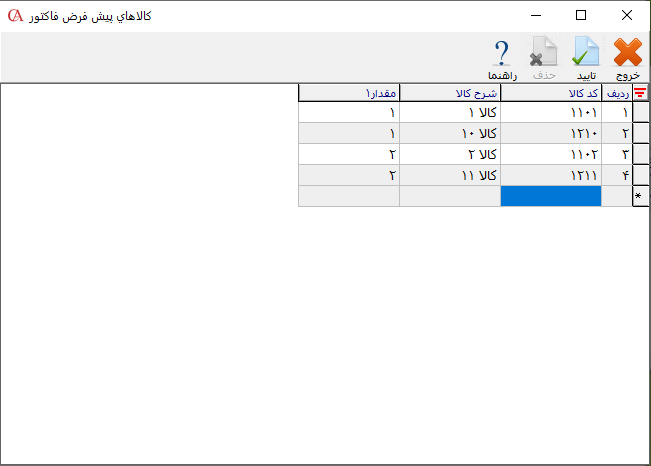The width and height of the screenshot is (651, 466).
Task: Select the cell with product code ۱۱۰۱
Action: click(x=551, y=113)
